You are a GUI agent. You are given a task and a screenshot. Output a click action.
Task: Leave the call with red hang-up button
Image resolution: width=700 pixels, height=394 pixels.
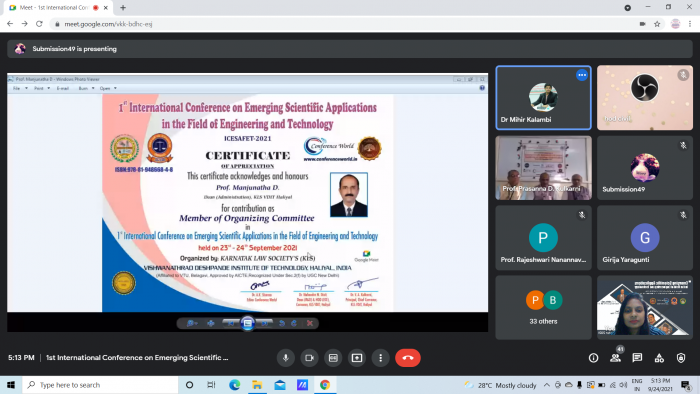(x=408, y=358)
